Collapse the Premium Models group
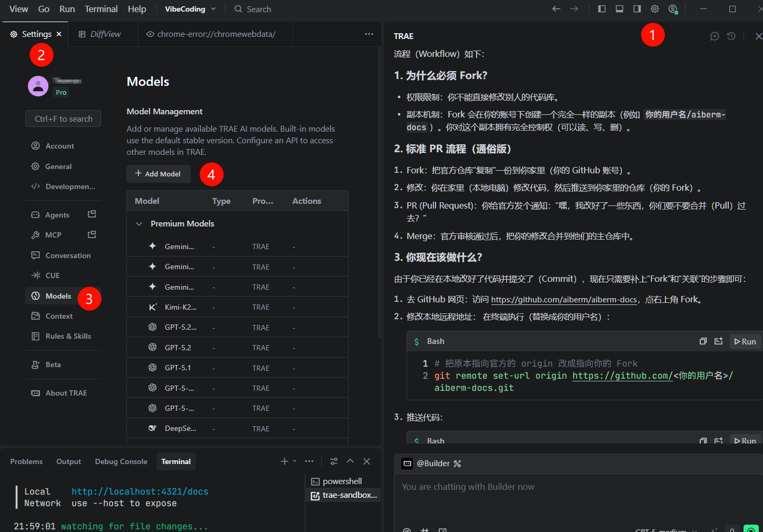Screen dimensions: 763x532 click(139, 224)
